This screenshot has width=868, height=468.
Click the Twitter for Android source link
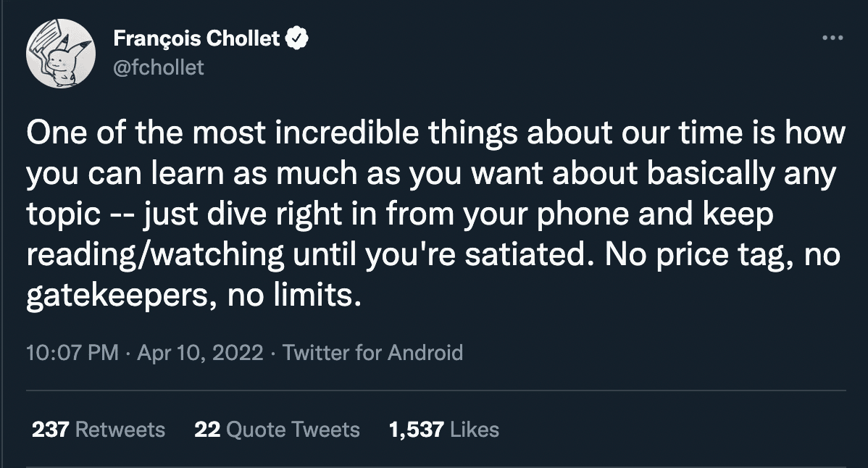coord(372,352)
